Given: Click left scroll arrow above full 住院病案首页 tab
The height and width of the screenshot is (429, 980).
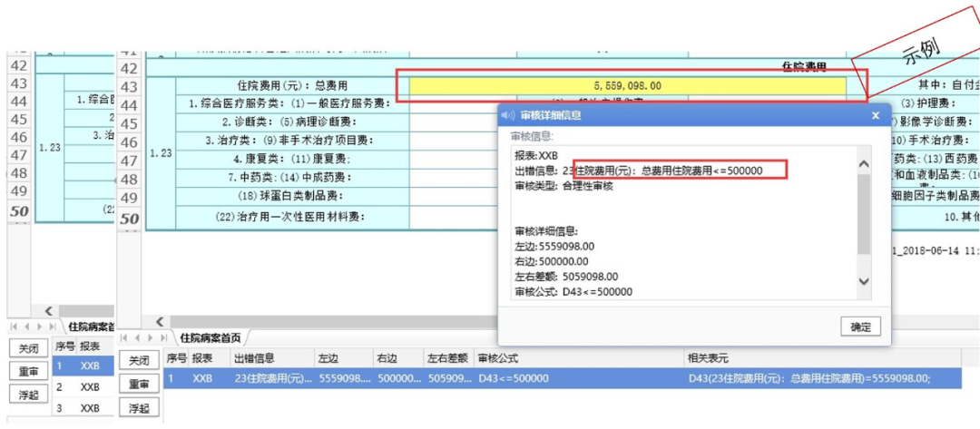Looking at the screenshot, I should (161, 321).
